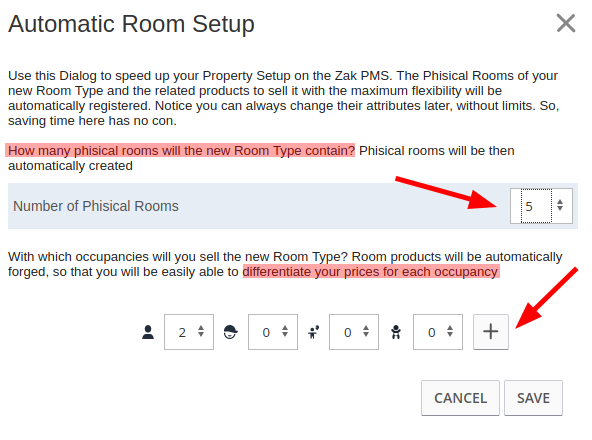Screen dimensions: 592x440
Task: Increase the teenagers count stepper
Action: (285, 328)
